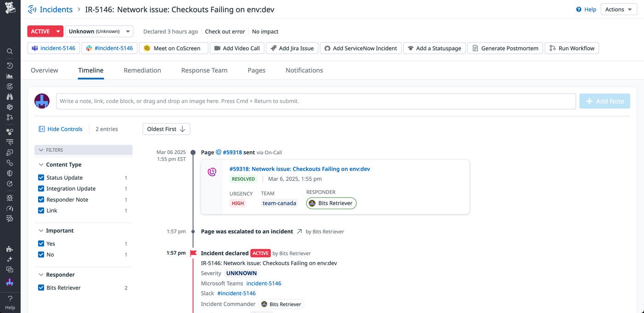Change sorting via the Oldest First dropdown
This screenshot has height=313, width=644.
pyautogui.click(x=166, y=129)
